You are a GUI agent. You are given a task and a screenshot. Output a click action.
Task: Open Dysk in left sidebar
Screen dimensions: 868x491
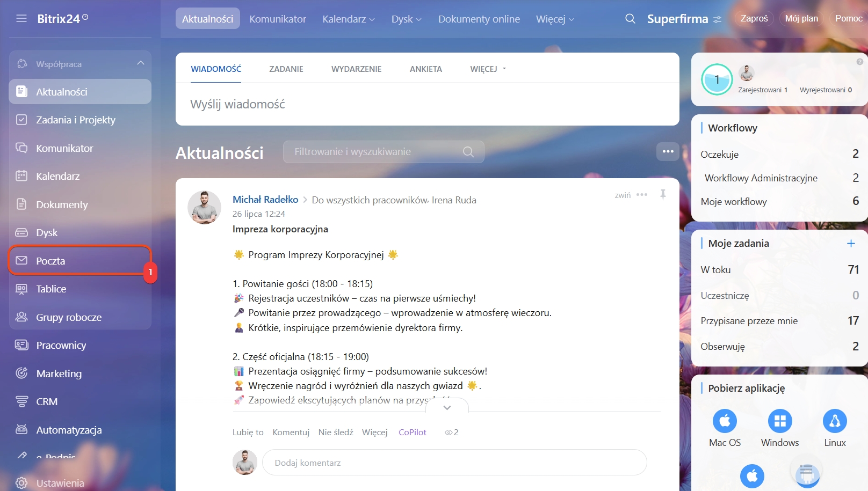pyautogui.click(x=80, y=232)
